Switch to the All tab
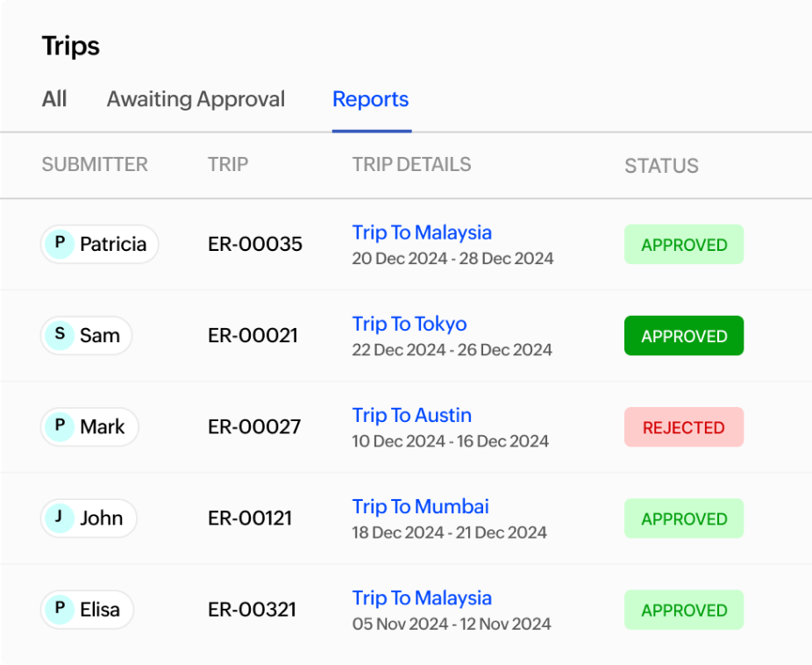Image resolution: width=812 pixels, height=665 pixels. coord(54,99)
